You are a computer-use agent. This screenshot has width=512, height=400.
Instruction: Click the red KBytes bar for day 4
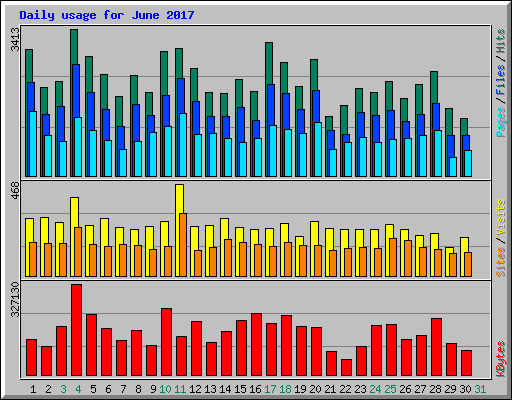[x=76, y=330]
